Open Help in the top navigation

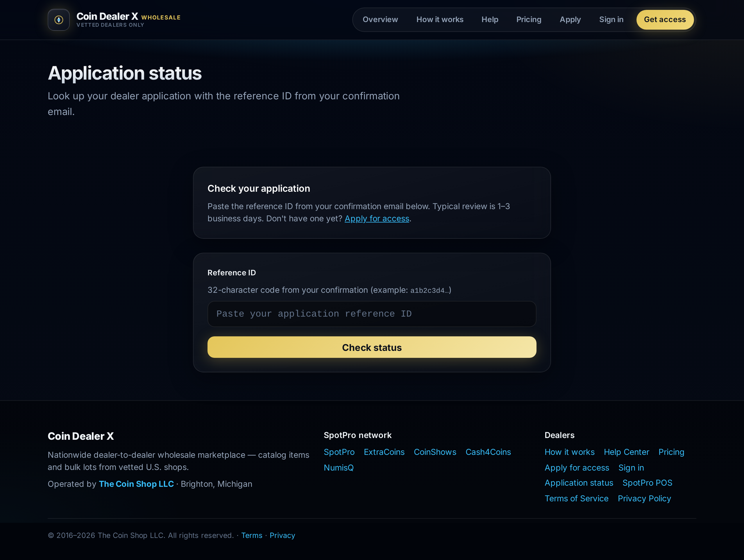[x=490, y=19]
